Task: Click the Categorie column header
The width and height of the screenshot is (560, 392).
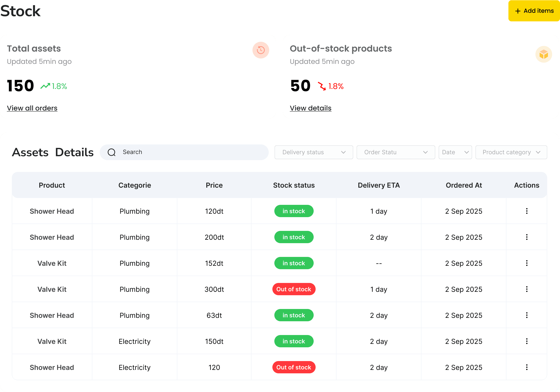Action: point(135,185)
